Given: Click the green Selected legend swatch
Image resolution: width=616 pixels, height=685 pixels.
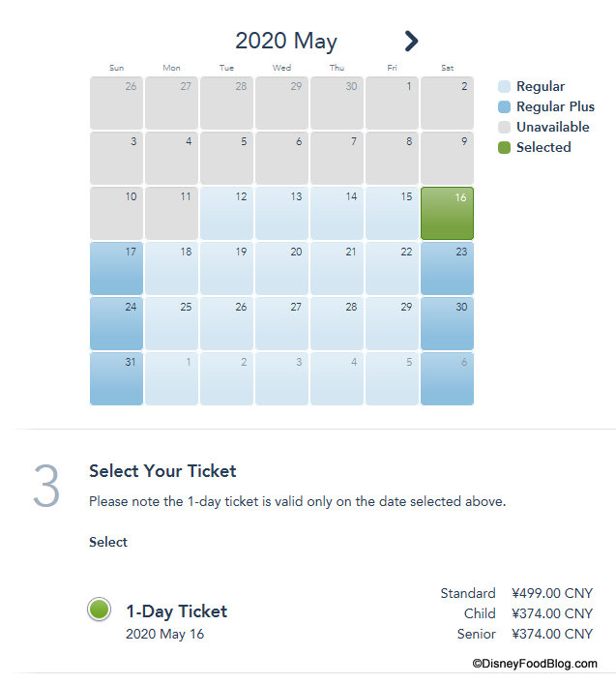Looking at the screenshot, I should click(504, 148).
